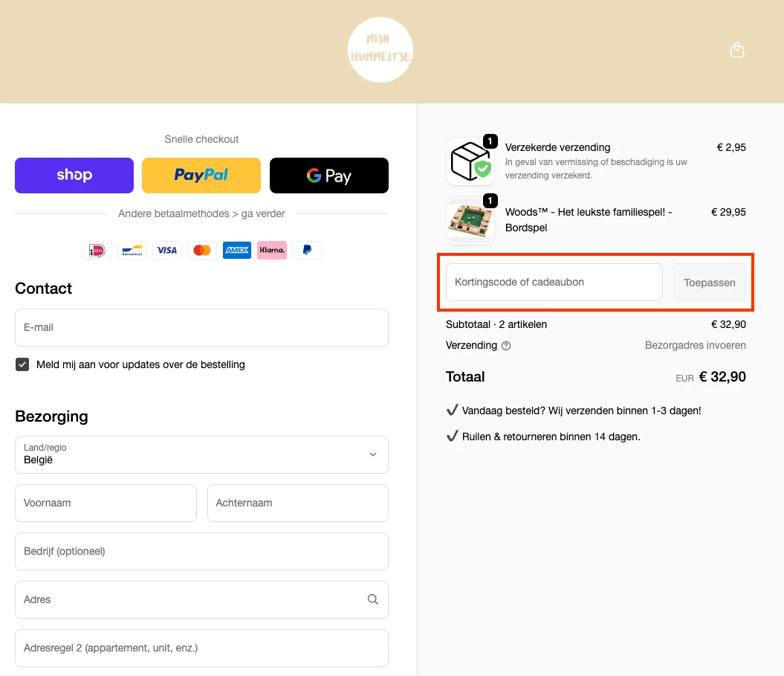Open the Woods board game thumbnail
The image size is (784, 676).
[470, 220]
